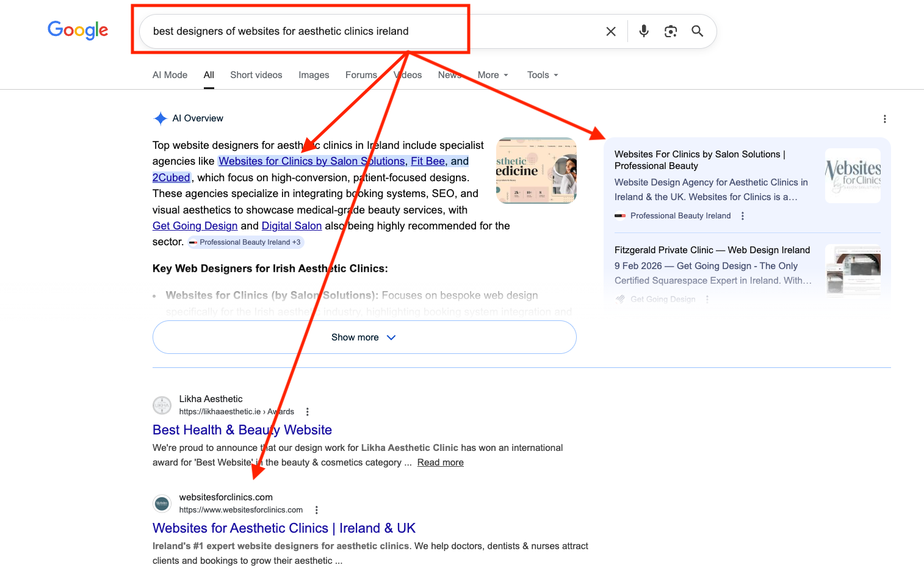Expand the More dropdown menu
Screen dimensions: 924x576
(493, 75)
